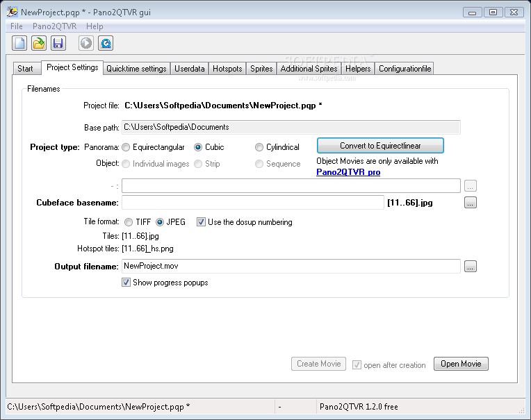
Task: Switch to the Hotspots tab
Action: [227, 69]
